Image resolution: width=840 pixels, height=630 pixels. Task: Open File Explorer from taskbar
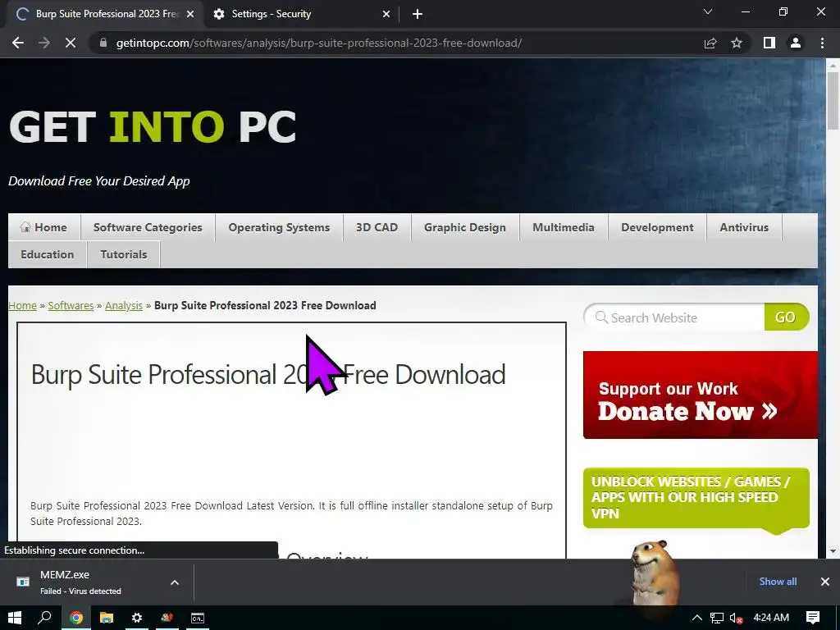coord(107,618)
